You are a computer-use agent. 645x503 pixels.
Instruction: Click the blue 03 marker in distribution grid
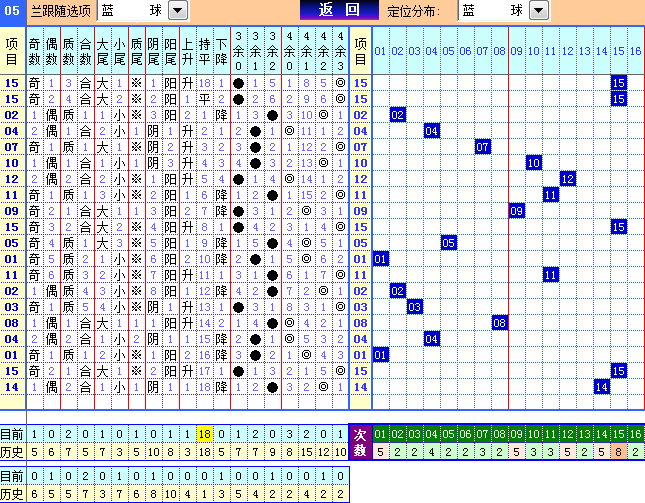coord(415,307)
